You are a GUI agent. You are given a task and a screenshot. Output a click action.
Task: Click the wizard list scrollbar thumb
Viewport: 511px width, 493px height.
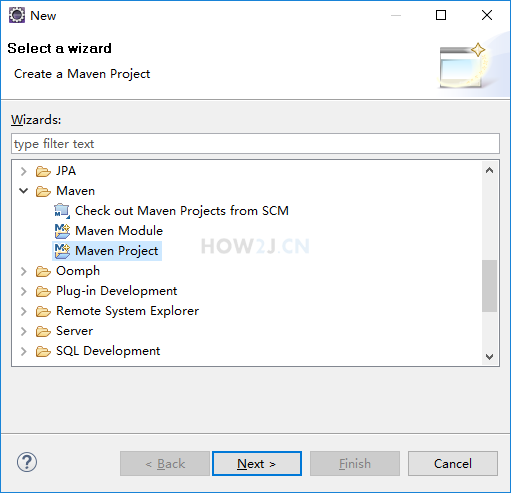point(489,286)
